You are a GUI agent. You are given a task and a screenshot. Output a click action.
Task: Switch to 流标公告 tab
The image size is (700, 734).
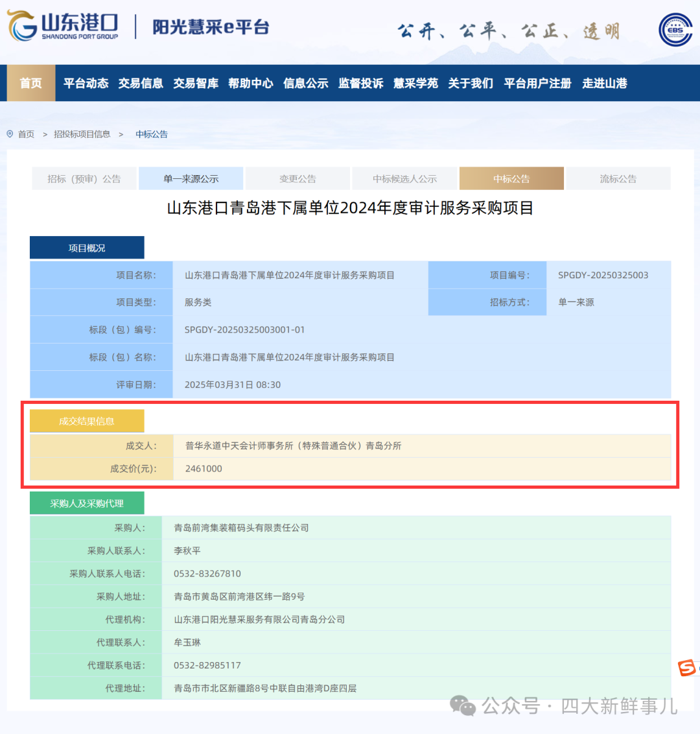[618, 178]
